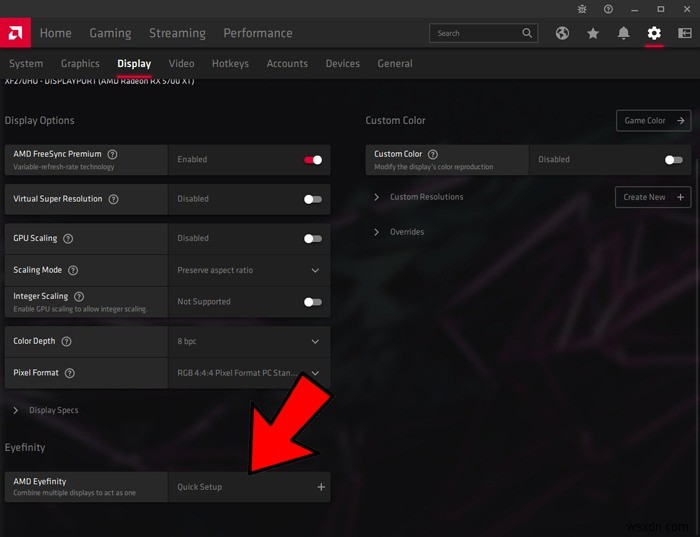
Task: Click the Custom Color section heading
Action: click(x=395, y=121)
